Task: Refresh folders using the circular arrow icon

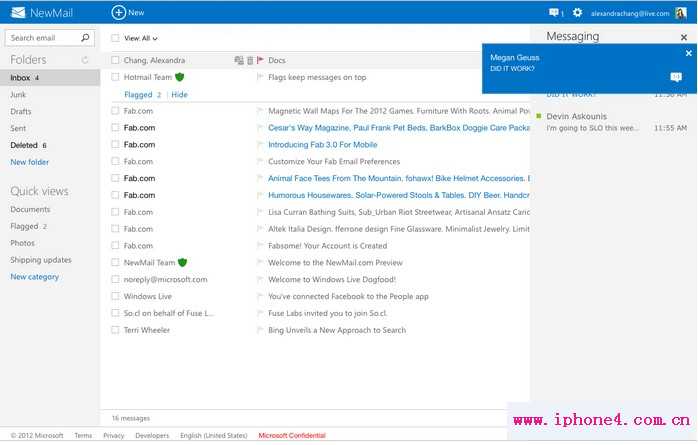Action: [x=85, y=60]
